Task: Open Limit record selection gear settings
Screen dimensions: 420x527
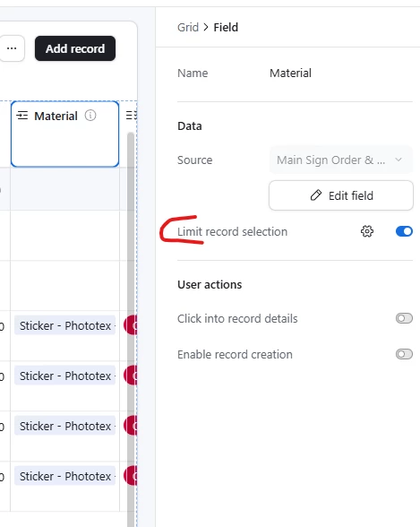Action: click(x=367, y=231)
